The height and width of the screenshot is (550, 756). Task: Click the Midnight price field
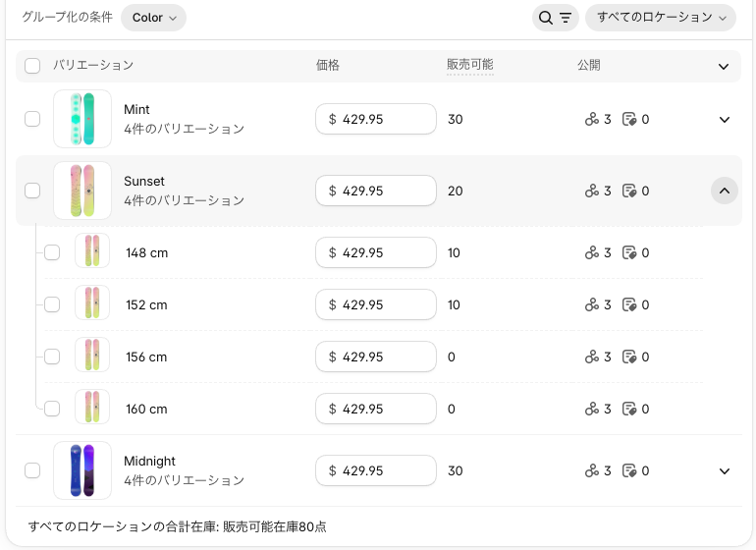coord(376,470)
